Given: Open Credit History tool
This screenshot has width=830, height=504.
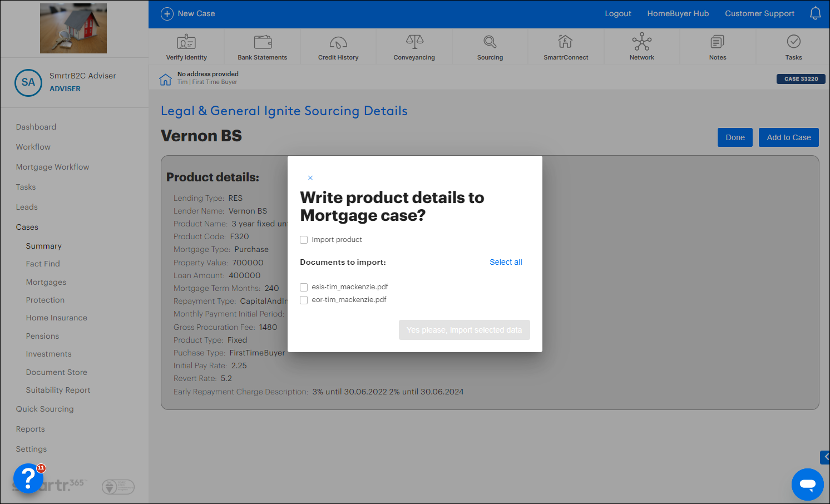Looking at the screenshot, I should tap(338, 47).
